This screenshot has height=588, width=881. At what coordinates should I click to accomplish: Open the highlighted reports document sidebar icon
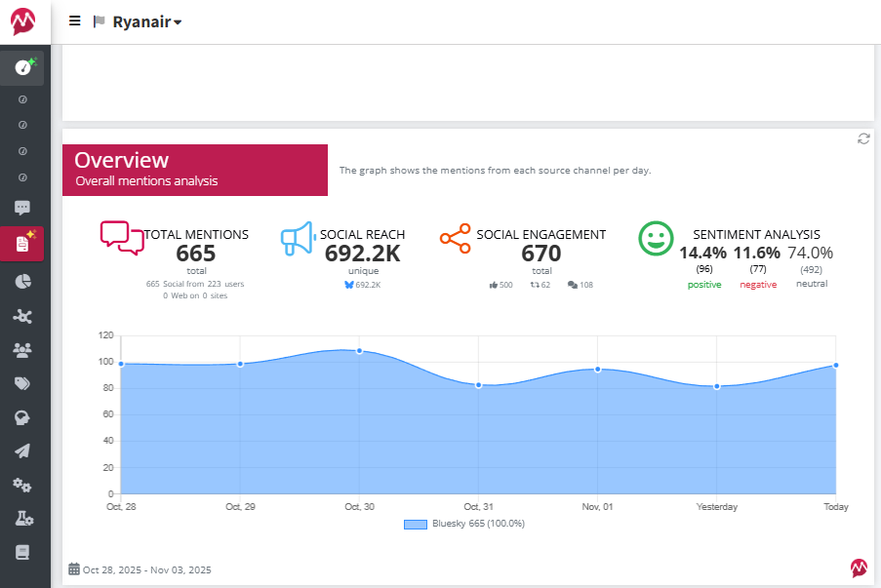click(22, 244)
